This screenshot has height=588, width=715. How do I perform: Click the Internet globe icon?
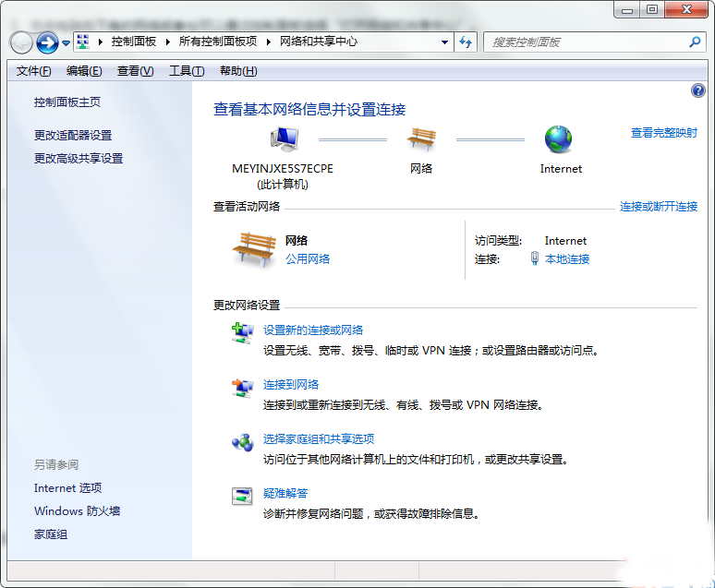(559, 139)
